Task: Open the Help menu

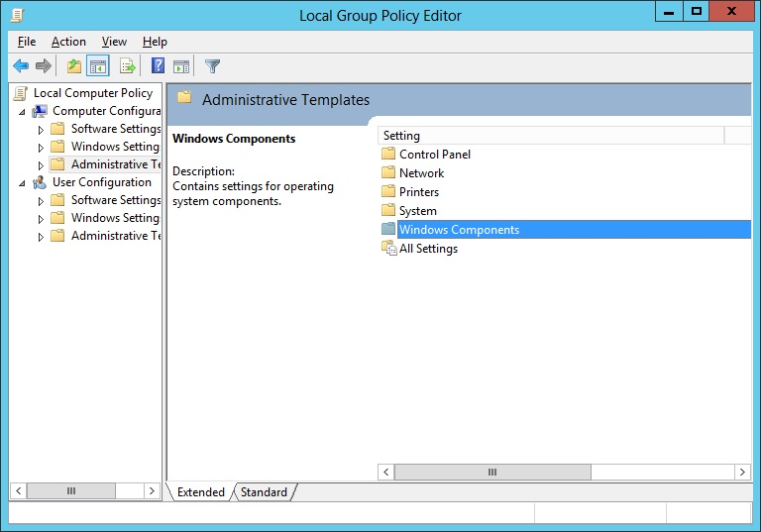Action: point(155,42)
